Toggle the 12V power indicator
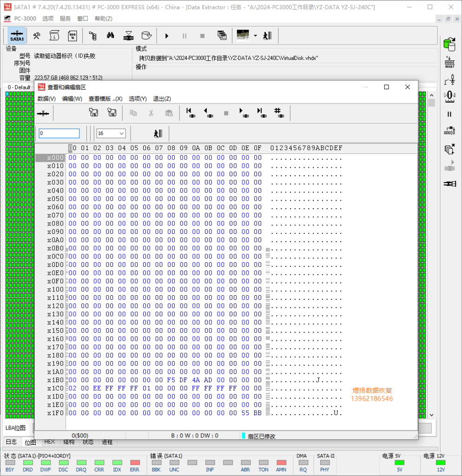Viewport: 462px width, 476px height. click(x=440, y=463)
